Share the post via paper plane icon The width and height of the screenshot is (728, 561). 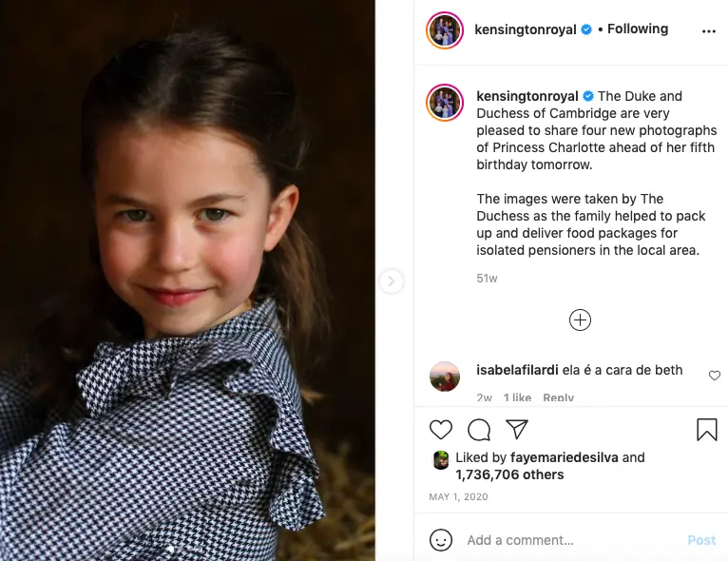tap(516, 429)
